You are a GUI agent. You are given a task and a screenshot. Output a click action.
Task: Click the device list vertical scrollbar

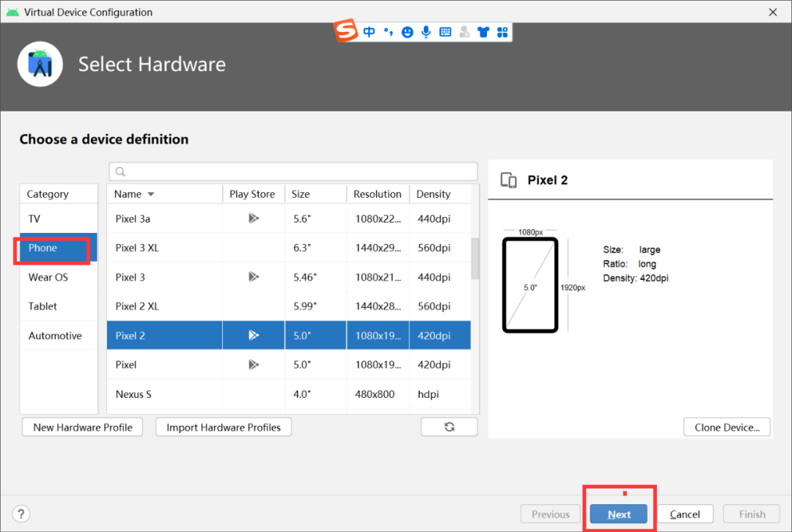(x=474, y=259)
